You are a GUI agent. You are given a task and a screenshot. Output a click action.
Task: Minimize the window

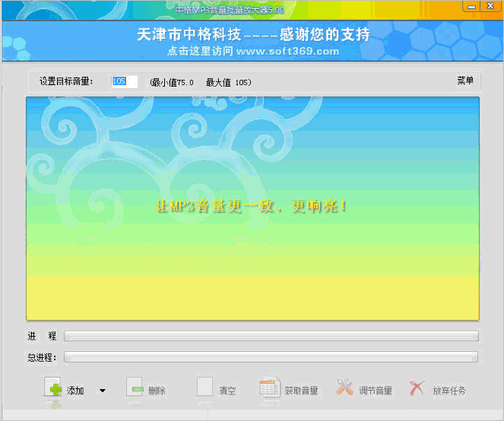471,6
